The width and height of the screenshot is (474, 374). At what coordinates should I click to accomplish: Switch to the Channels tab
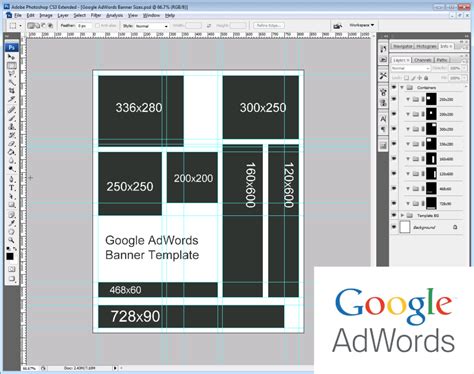(423, 60)
